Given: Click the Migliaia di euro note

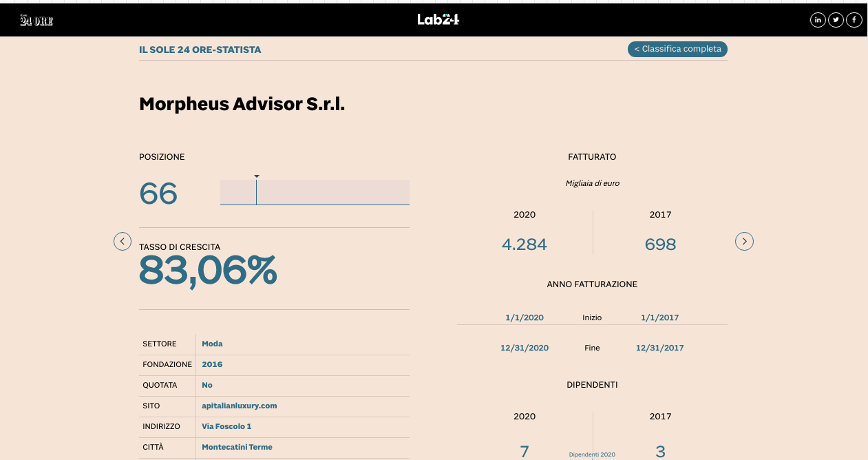Looking at the screenshot, I should click(x=592, y=183).
